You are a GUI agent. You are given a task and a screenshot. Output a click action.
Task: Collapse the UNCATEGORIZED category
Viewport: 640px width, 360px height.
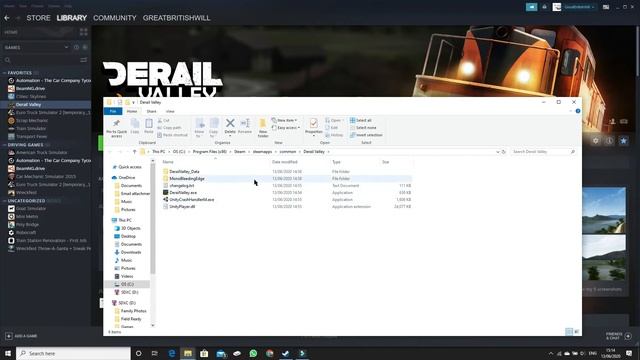(4, 201)
